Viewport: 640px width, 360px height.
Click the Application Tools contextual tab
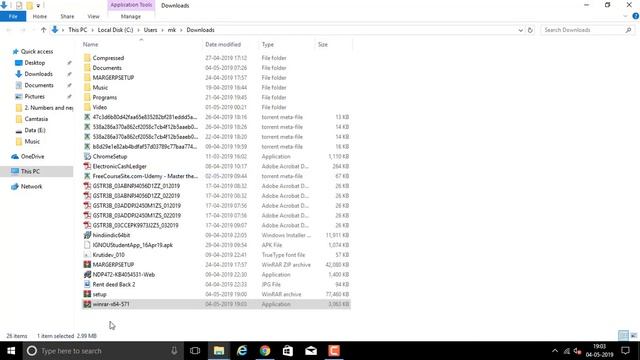click(131, 5)
